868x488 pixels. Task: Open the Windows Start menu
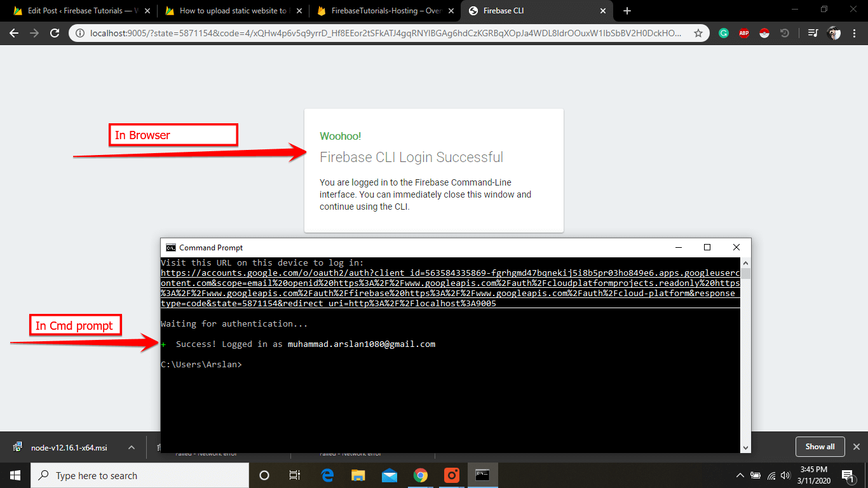pos(15,475)
